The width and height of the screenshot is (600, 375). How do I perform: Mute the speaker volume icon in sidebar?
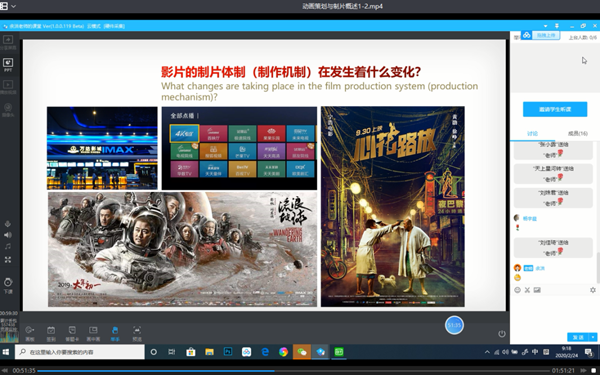point(8,235)
